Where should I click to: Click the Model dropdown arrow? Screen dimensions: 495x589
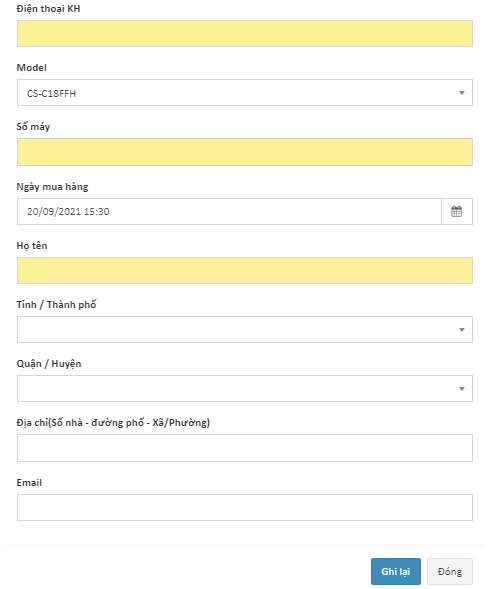pos(462,93)
